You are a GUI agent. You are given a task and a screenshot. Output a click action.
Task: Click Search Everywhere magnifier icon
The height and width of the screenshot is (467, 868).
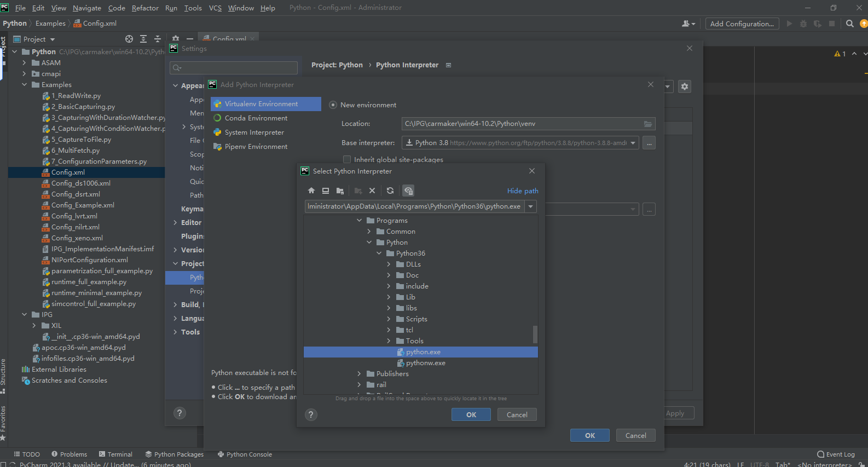pos(849,24)
